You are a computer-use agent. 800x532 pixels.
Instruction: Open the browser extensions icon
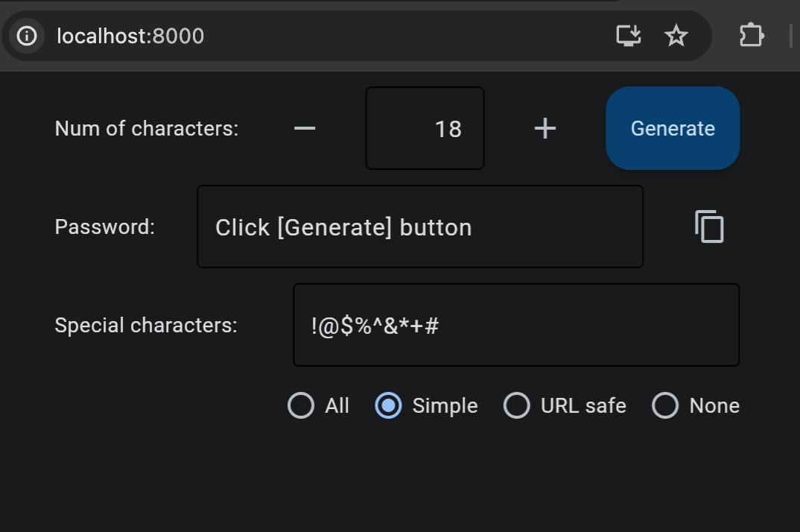click(751, 34)
